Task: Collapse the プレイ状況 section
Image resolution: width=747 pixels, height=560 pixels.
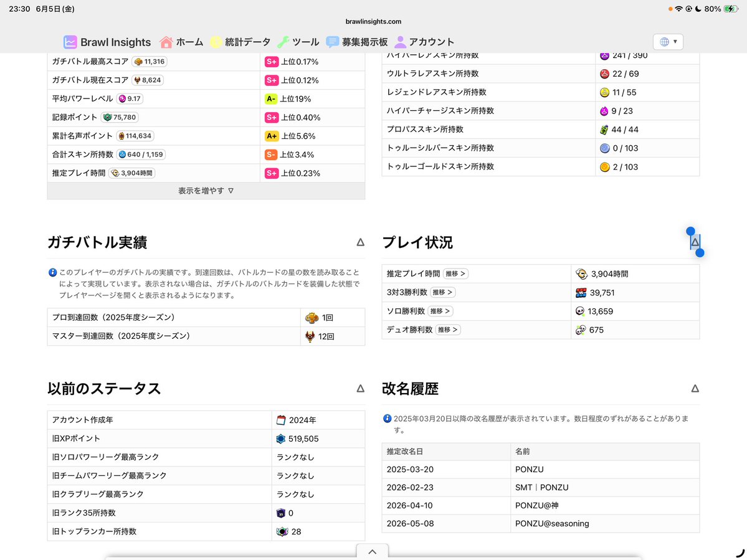Action: (x=695, y=242)
